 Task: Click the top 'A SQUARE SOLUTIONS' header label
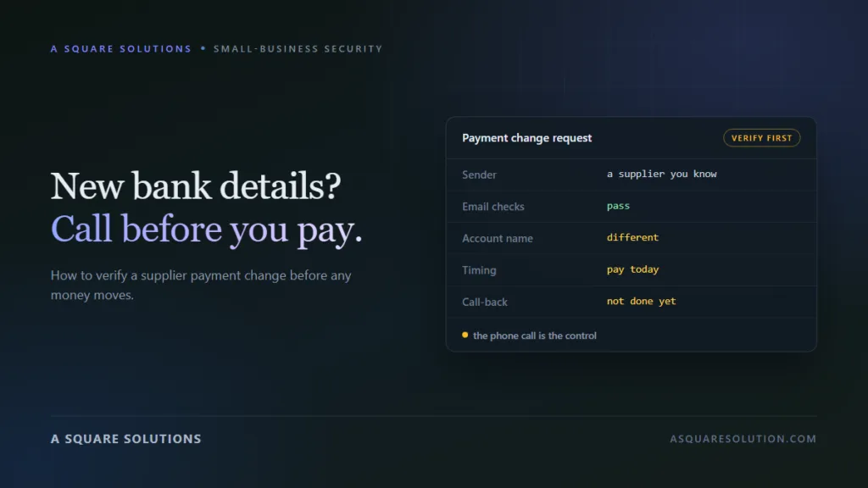[121, 48]
